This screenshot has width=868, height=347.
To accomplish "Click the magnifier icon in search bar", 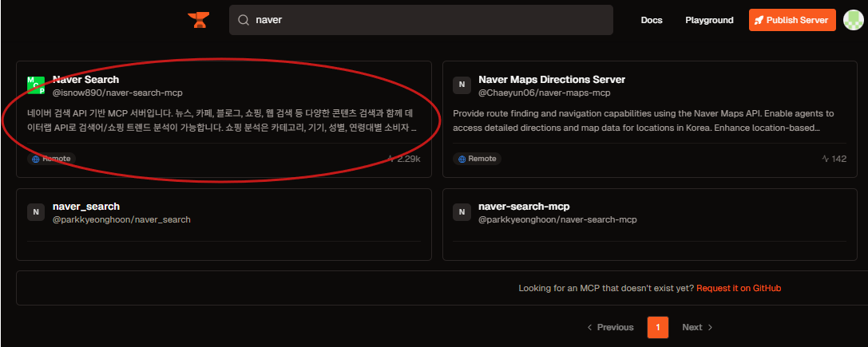I will point(243,20).
